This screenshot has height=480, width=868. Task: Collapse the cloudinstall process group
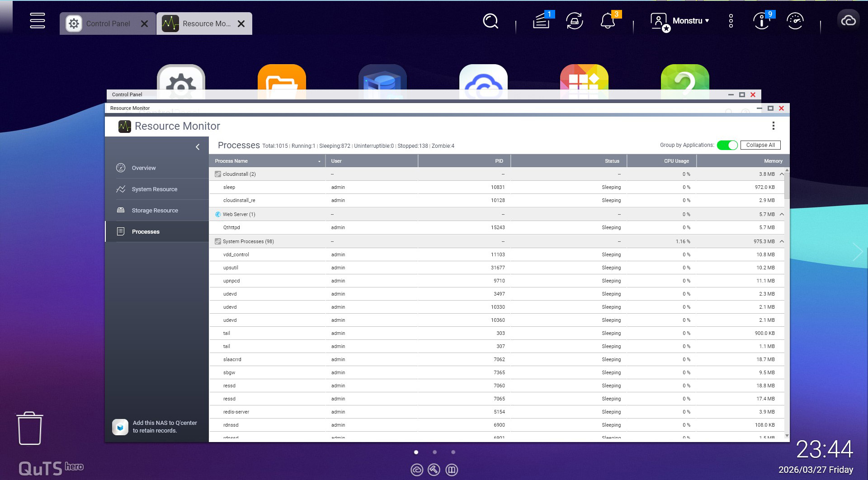click(782, 174)
